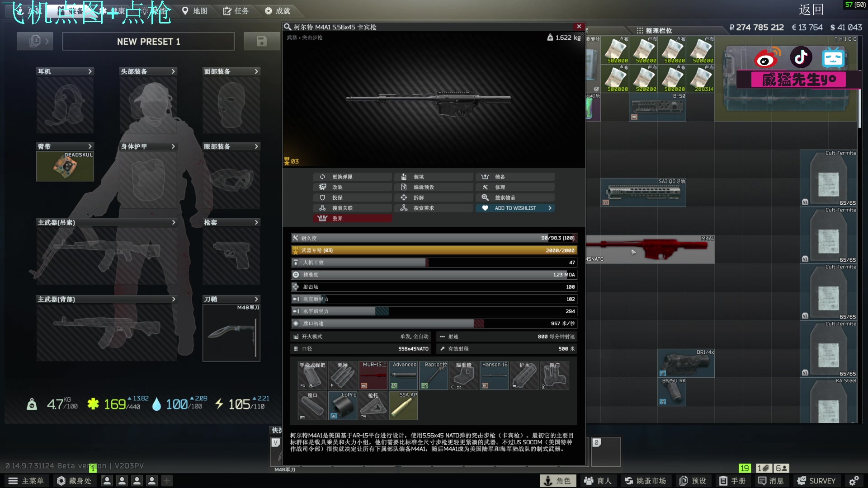
Task: Open the SURVEY button
Action: pyautogui.click(x=816, y=481)
